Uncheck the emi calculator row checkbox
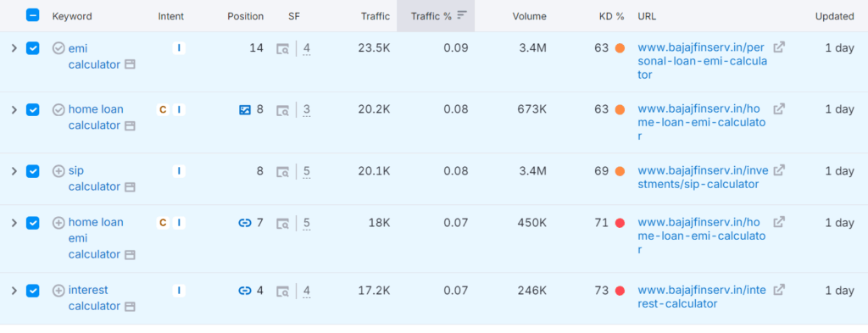This screenshot has width=868, height=333. tap(33, 48)
